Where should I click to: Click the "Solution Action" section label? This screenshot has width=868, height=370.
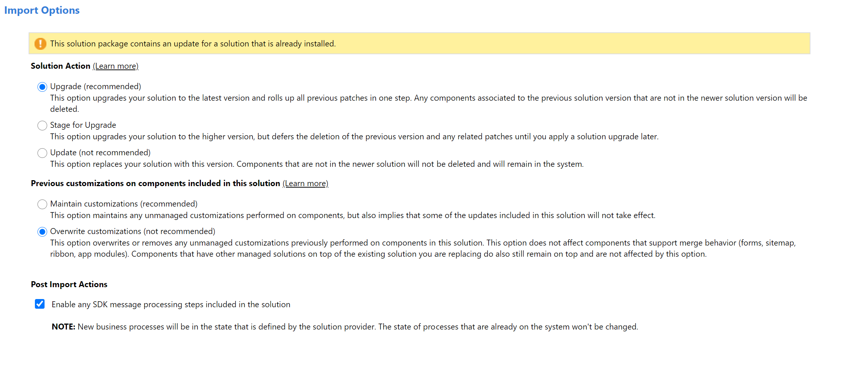pyautogui.click(x=60, y=66)
